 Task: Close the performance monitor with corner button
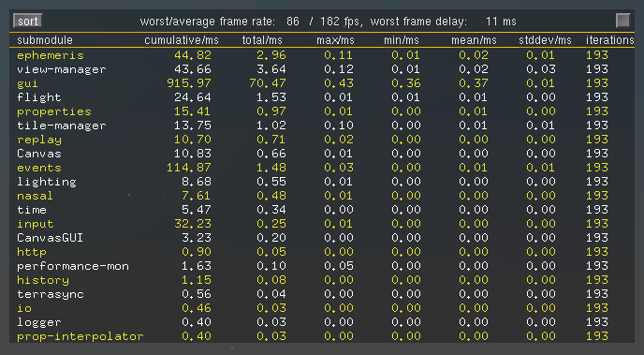622,21
